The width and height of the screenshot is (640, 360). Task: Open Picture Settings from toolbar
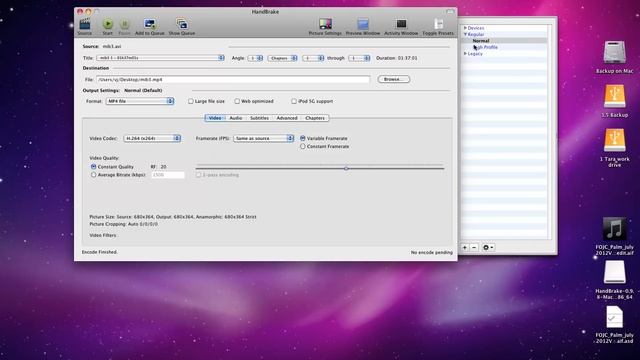(325, 24)
